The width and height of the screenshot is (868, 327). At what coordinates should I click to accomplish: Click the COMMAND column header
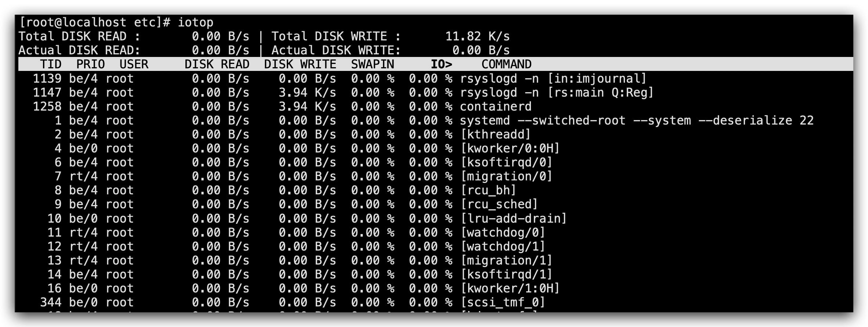[x=506, y=64]
